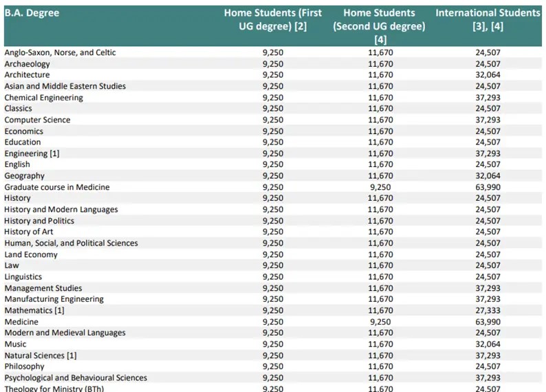The height and width of the screenshot is (392, 546).
Task: Select Graduate course in Medicine row label
Action: (57, 187)
